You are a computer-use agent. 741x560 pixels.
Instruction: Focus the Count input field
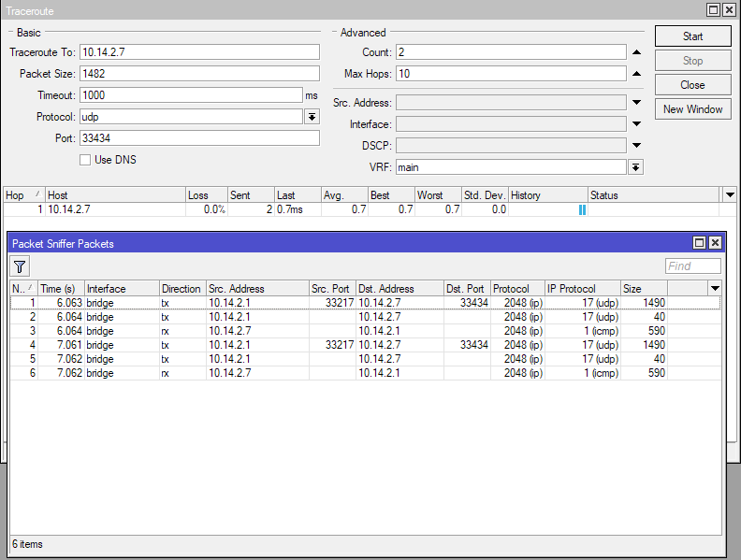[x=512, y=52]
